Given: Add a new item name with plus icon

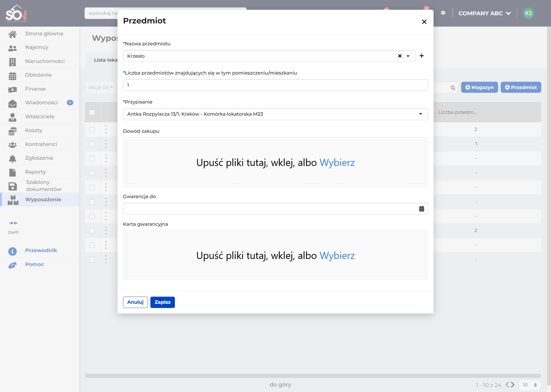Looking at the screenshot, I should pos(422,56).
